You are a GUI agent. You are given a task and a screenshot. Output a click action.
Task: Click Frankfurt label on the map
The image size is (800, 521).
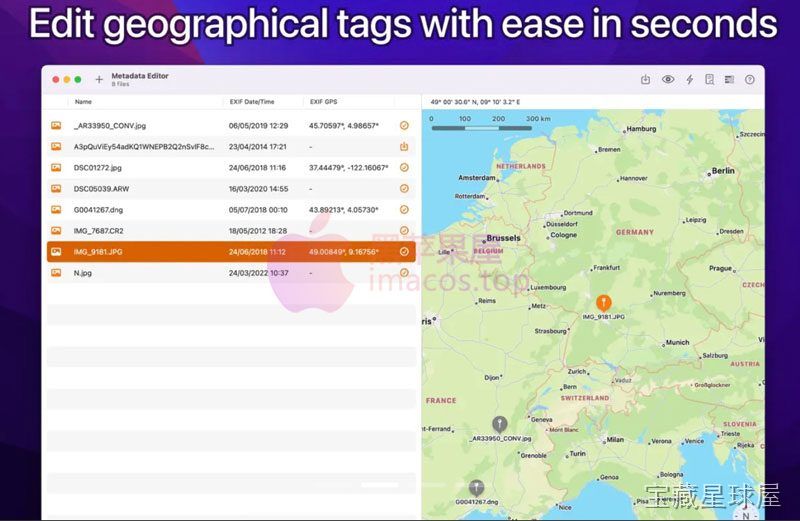(607, 267)
